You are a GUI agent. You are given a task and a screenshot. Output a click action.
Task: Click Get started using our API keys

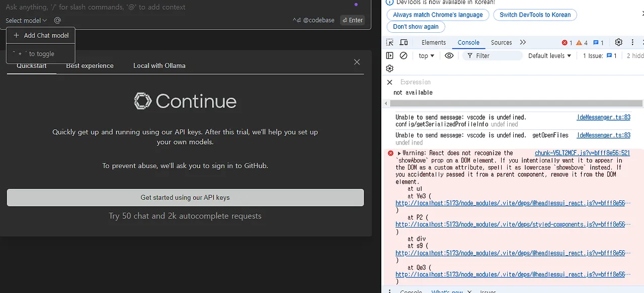[185, 197]
